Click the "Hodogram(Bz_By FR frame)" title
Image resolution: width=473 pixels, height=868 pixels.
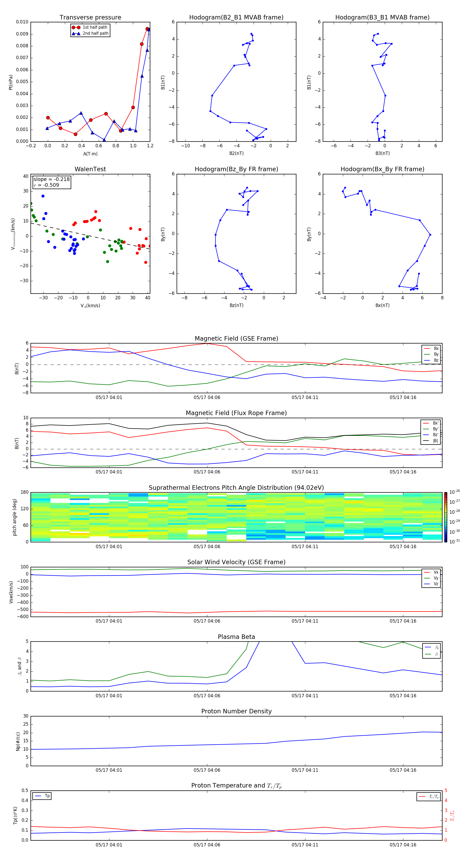236,169
